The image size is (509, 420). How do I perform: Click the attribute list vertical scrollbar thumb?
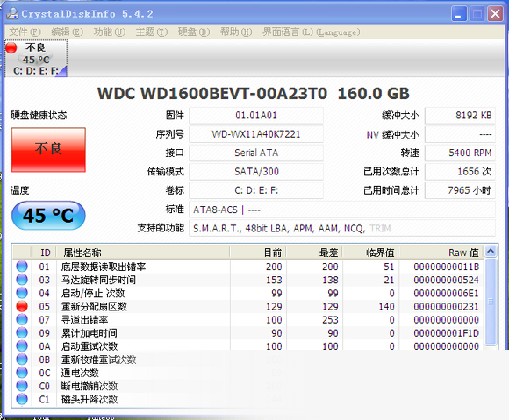[491, 302]
